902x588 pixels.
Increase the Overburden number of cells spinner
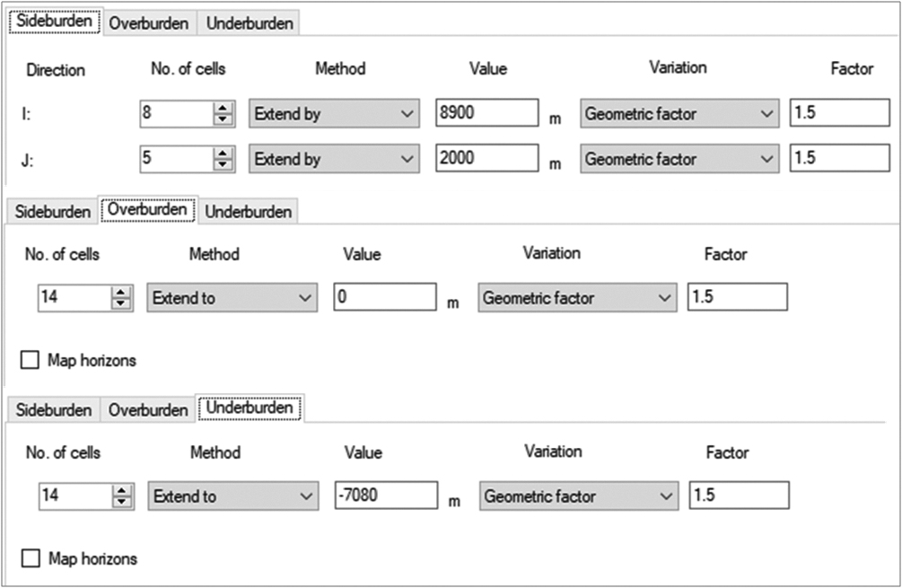(121, 292)
